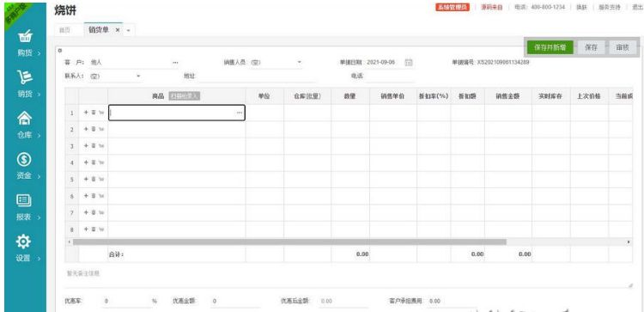Open the 销货 sales sidebar menu
The height and width of the screenshot is (312, 644).
[x=26, y=84]
